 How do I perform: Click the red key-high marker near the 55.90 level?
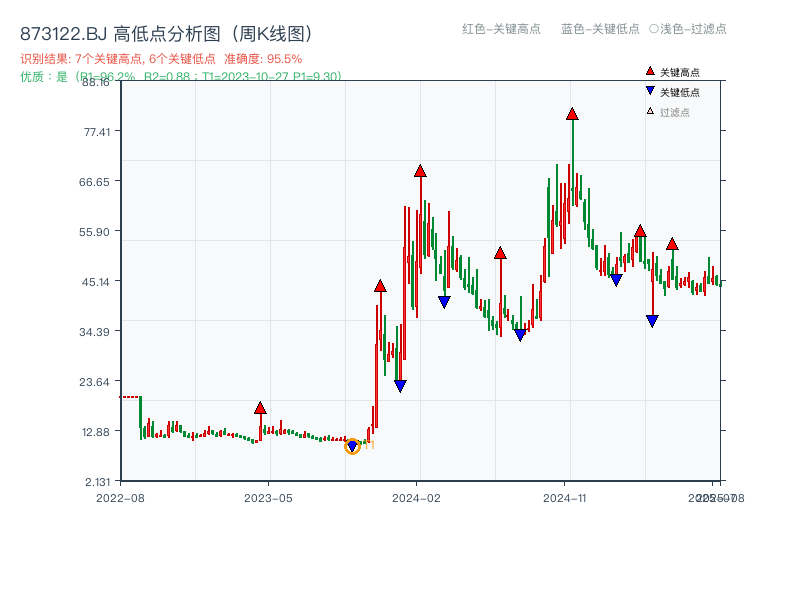(639, 229)
